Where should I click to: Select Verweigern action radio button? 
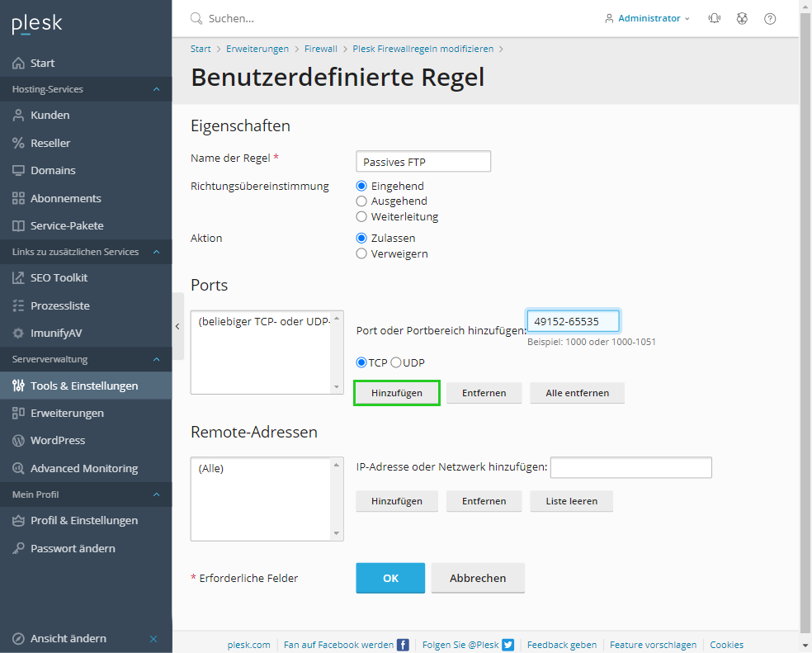(x=361, y=253)
